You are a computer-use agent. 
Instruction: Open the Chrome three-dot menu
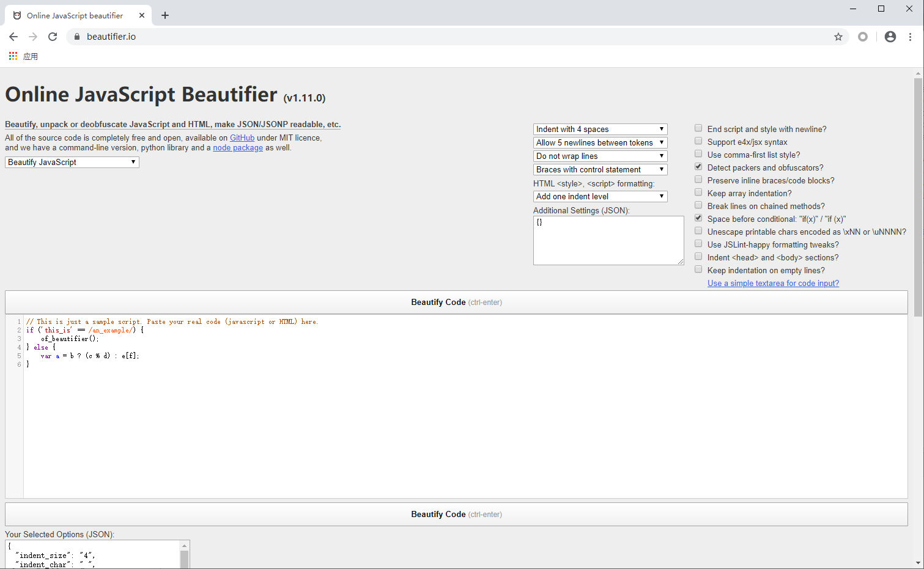pos(910,37)
